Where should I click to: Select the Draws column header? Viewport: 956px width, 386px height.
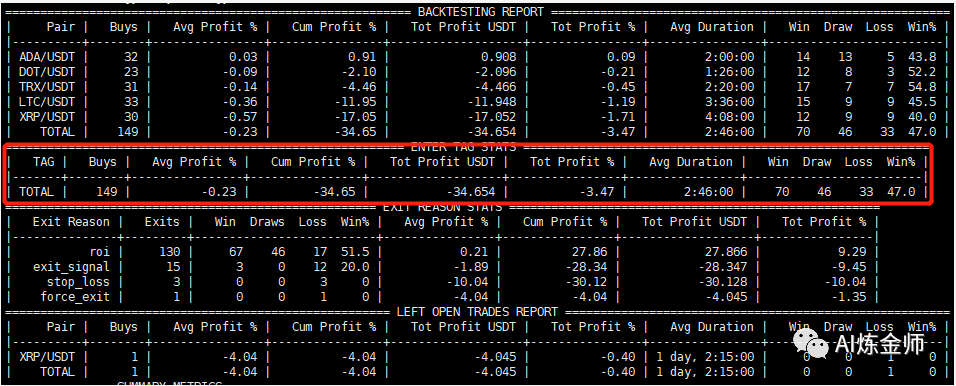point(266,221)
